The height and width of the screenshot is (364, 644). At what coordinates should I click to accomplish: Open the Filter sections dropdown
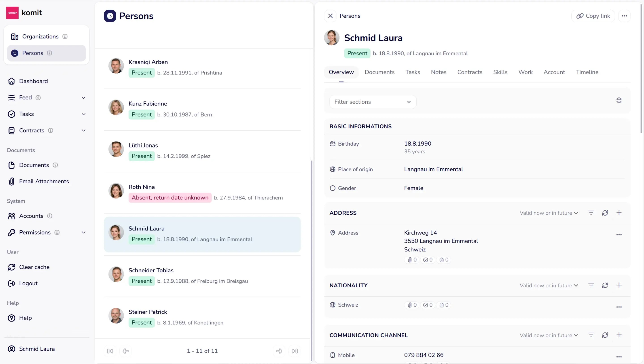(x=373, y=102)
